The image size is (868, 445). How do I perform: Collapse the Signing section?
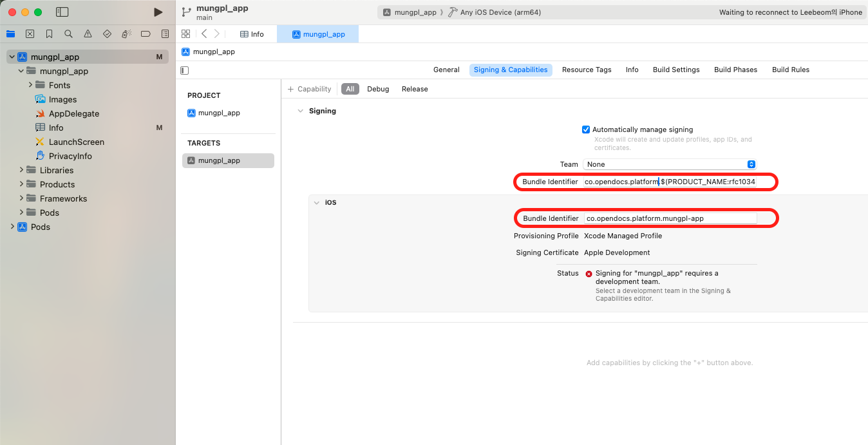point(300,111)
